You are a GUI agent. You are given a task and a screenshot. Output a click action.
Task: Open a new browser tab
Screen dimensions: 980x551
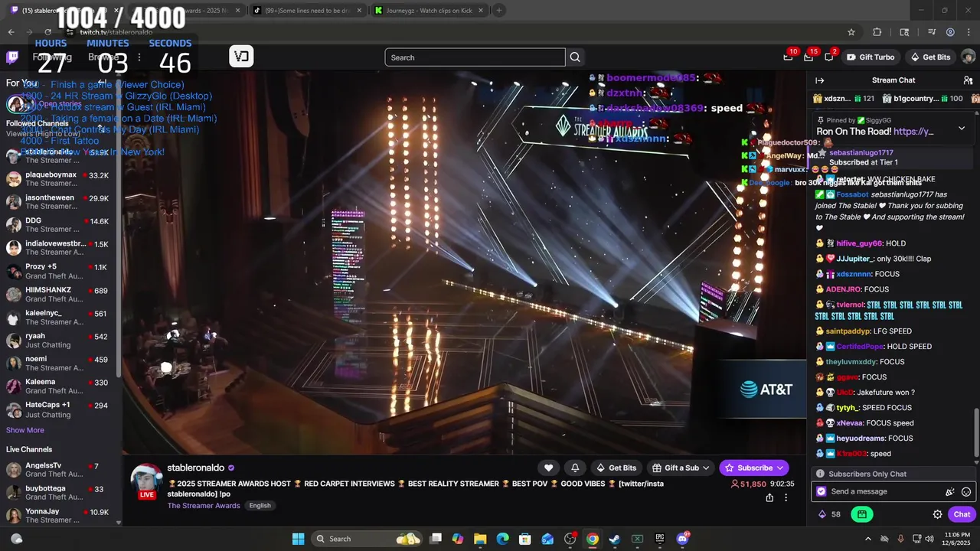coord(499,10)
